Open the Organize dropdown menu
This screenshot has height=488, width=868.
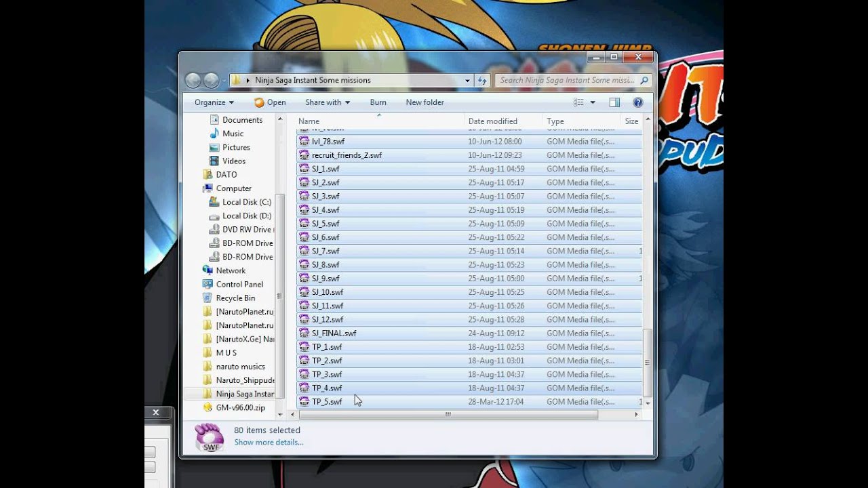click(214, 102)
